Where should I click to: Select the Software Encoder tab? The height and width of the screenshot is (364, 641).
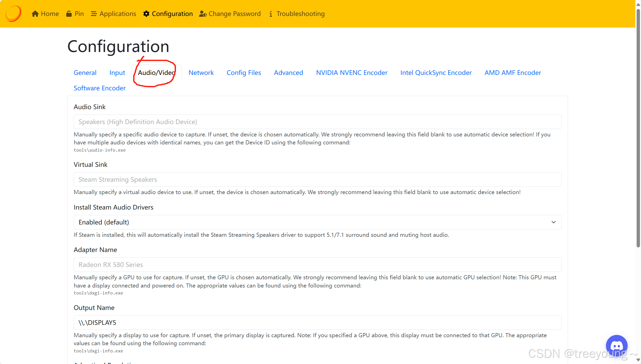[x=99, y=88]
